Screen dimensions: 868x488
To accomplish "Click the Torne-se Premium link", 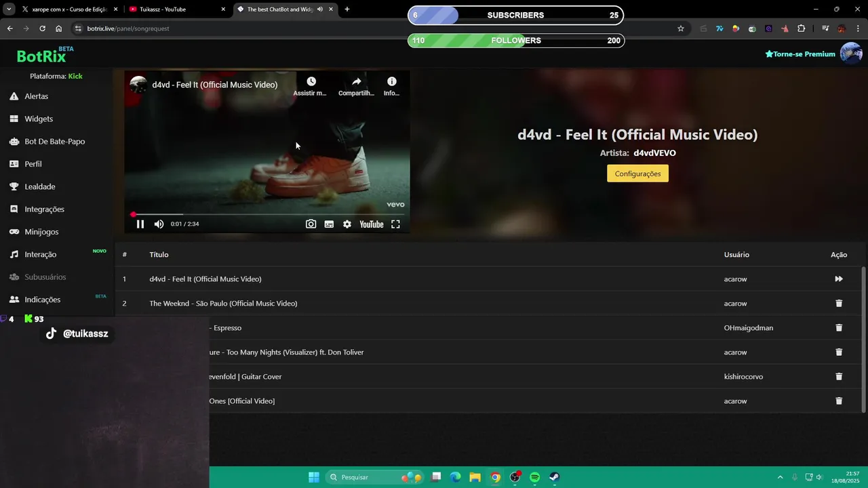I will point(800,54).
